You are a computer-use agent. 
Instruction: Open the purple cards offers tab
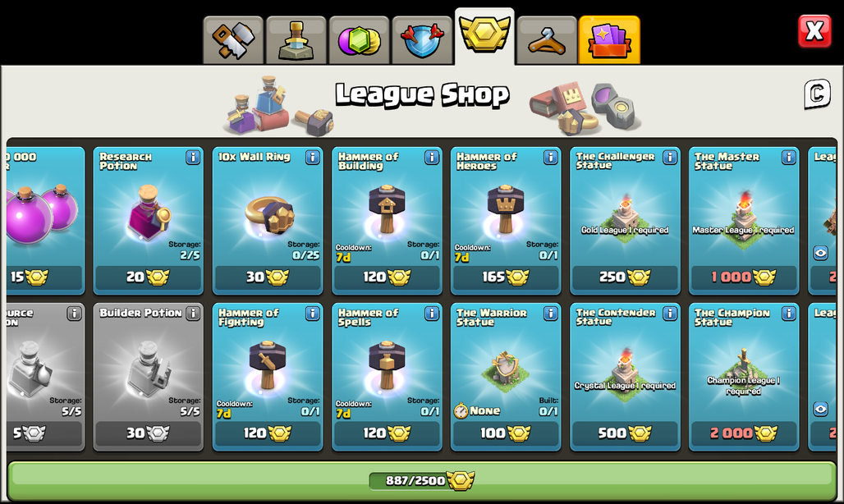[609, 40]
